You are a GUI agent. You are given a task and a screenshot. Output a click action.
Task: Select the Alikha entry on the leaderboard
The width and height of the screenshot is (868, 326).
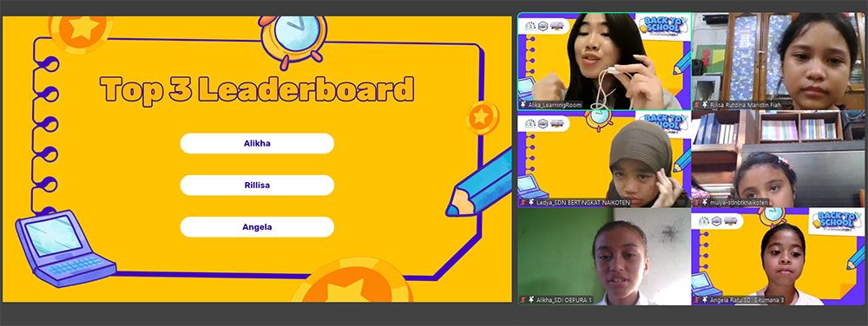coord(257,143)
